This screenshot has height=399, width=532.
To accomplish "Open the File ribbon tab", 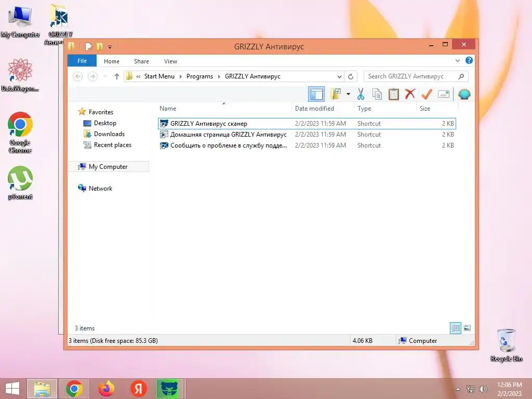I will [82, 61].
